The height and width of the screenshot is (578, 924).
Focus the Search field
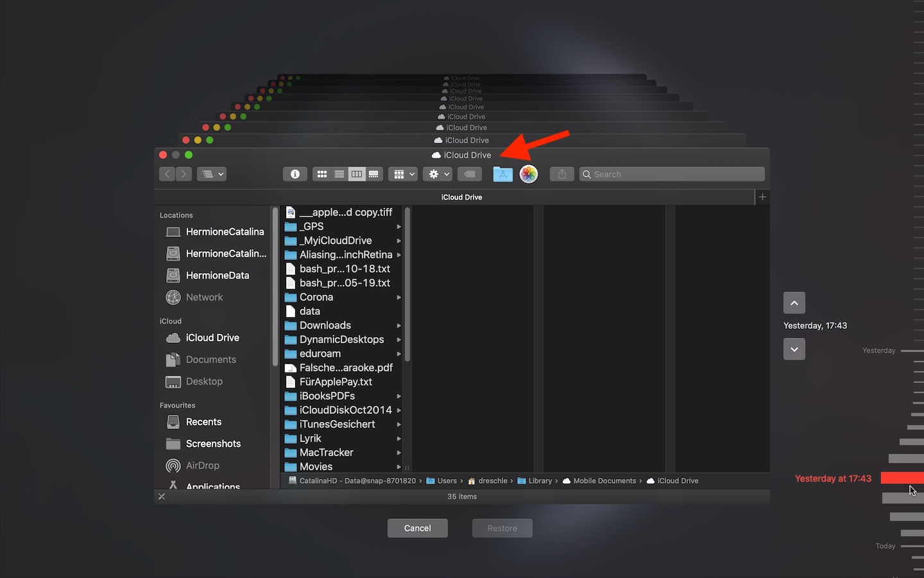click(x=672, y=174)
